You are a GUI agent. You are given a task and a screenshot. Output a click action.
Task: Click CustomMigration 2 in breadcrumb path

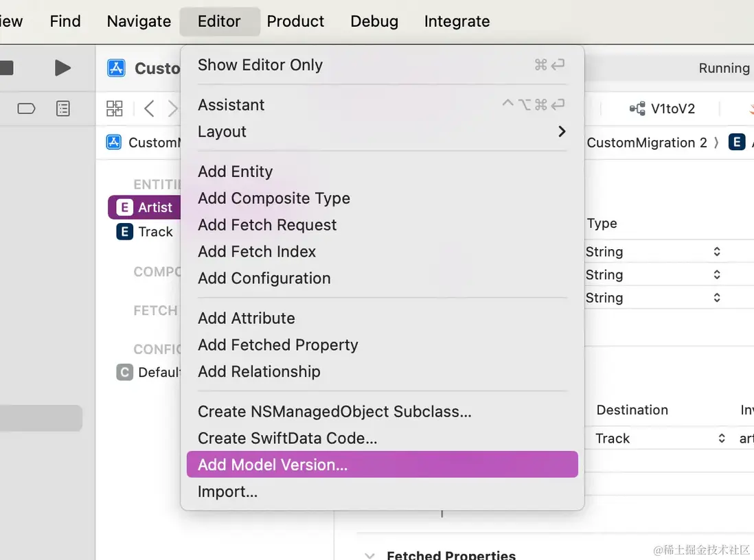point(646,143)
